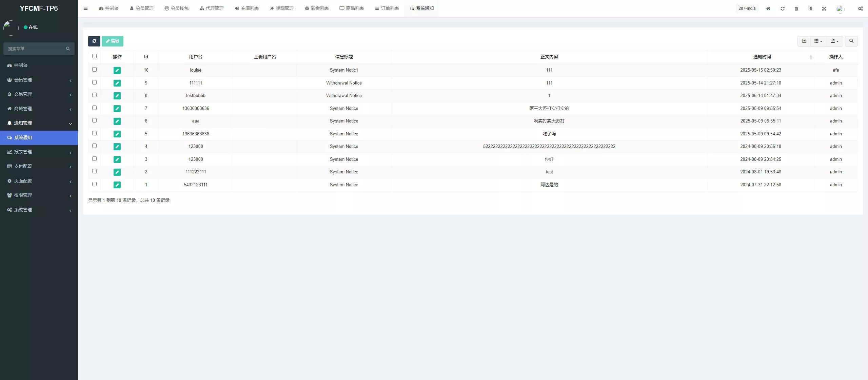The width and height of the screenshot is (868, 380).
Task: Switch to the 订单列表 top tab
Action: click(x=387, y=8)
